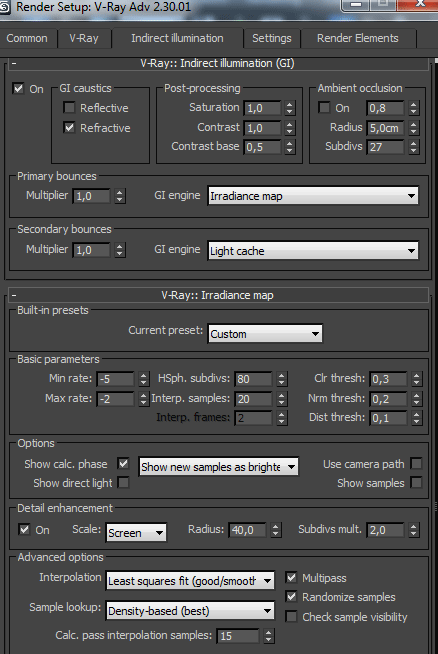
Task: Disable the Refractive GI caustics checkbox
Action: pos(69,127)
